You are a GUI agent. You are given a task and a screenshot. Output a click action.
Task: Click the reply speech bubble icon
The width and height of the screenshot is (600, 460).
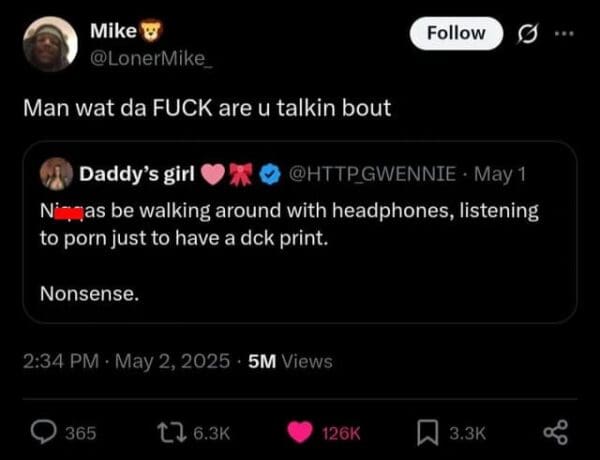(42, 432)
